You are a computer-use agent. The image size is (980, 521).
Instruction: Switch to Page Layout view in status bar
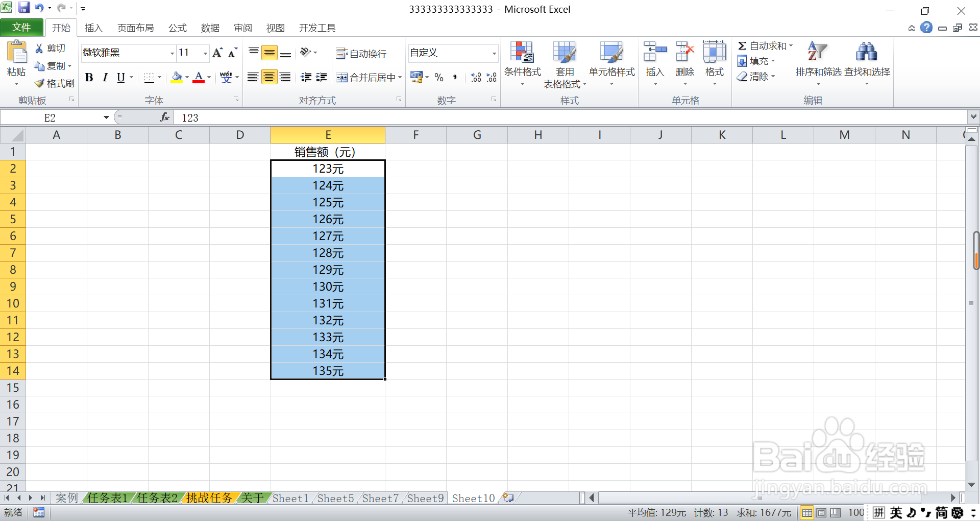click(821, 513)
